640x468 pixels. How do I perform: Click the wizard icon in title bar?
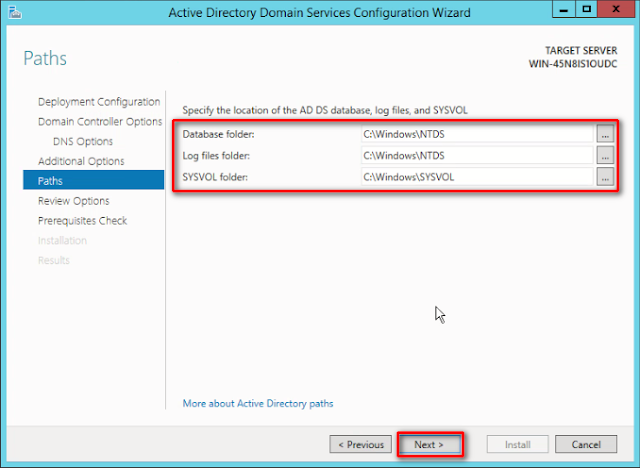pos(15,12)
